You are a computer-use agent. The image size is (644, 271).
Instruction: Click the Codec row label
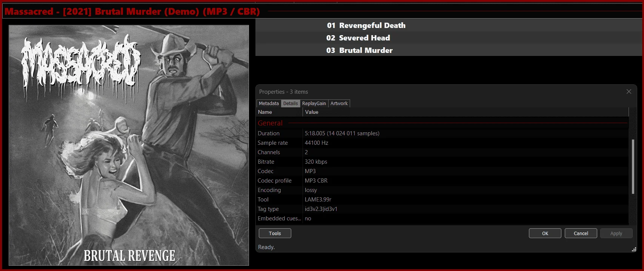[266, 171]
